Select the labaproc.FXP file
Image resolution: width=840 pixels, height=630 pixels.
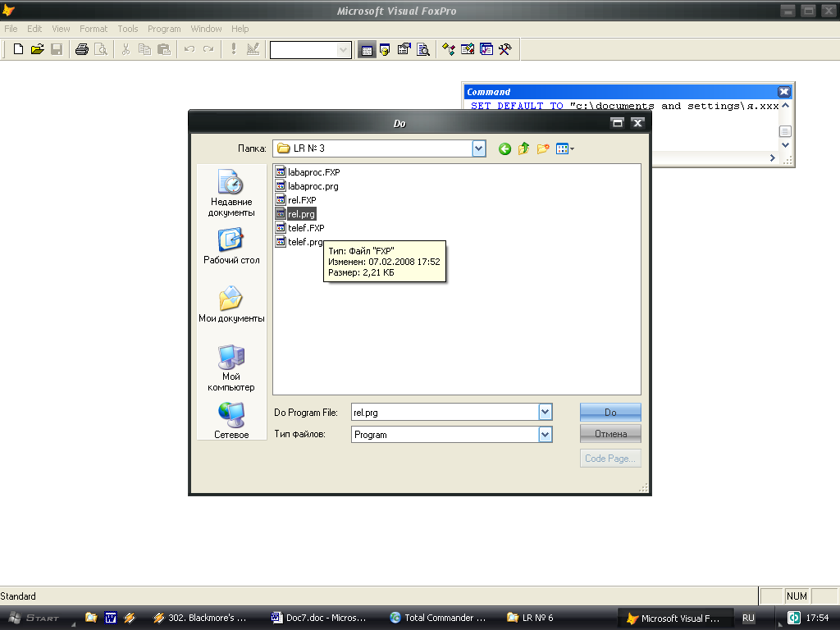[308, 172]
